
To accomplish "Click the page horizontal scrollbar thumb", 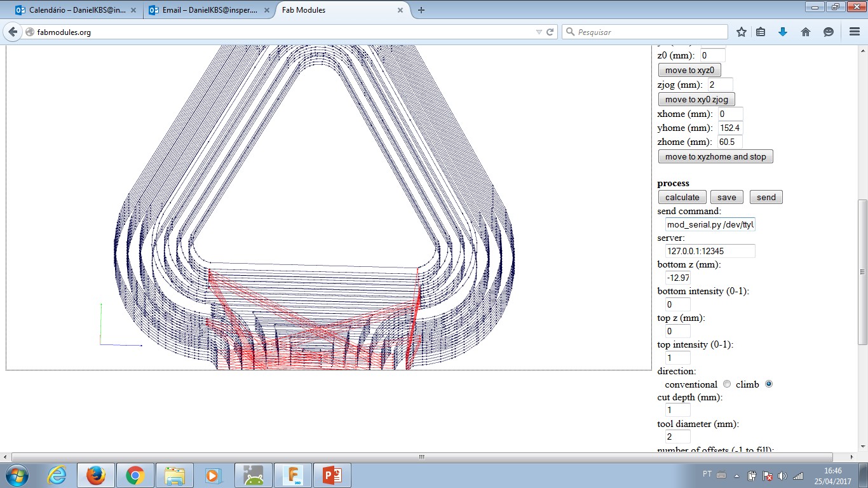I will (x=422, y=457).
